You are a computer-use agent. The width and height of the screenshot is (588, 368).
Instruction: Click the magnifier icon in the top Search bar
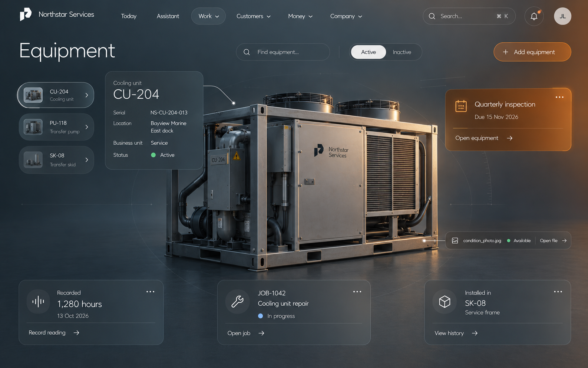coord(432,16)
